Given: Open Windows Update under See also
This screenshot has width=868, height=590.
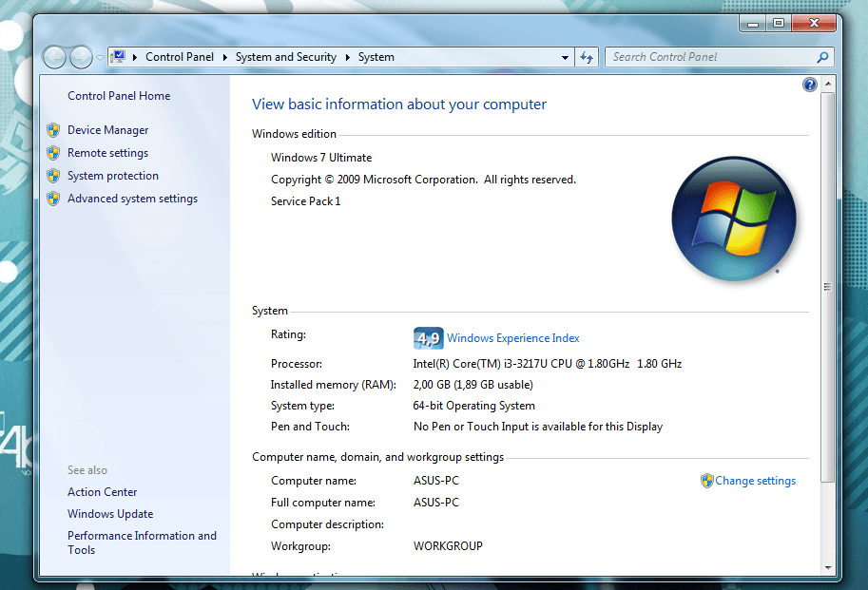Looking at the screenshot, I should [110, 514].
